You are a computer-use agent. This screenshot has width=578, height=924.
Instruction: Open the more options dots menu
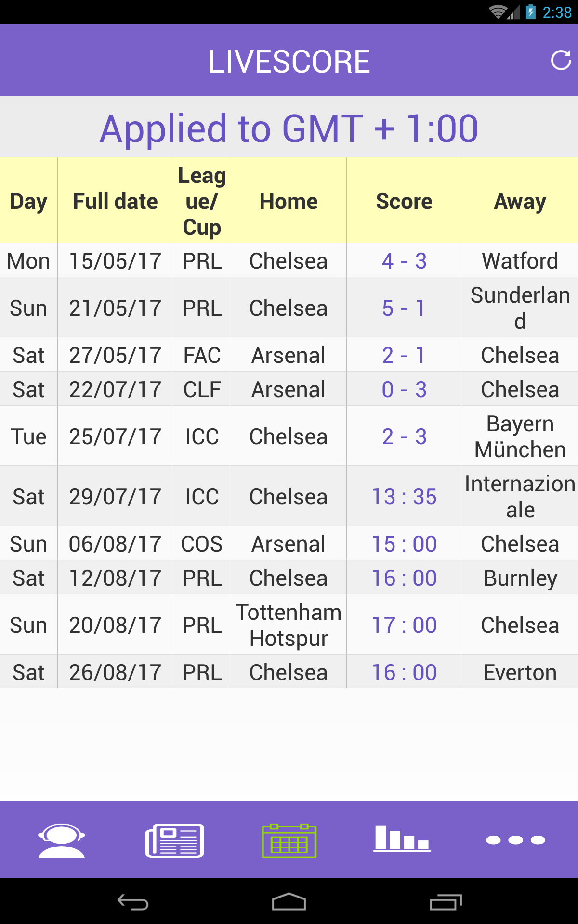tap(515, 840)
